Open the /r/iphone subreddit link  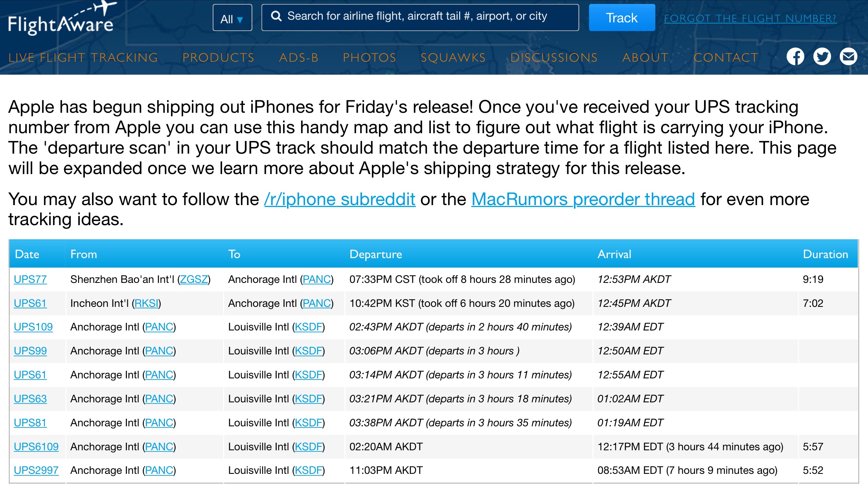340,199
